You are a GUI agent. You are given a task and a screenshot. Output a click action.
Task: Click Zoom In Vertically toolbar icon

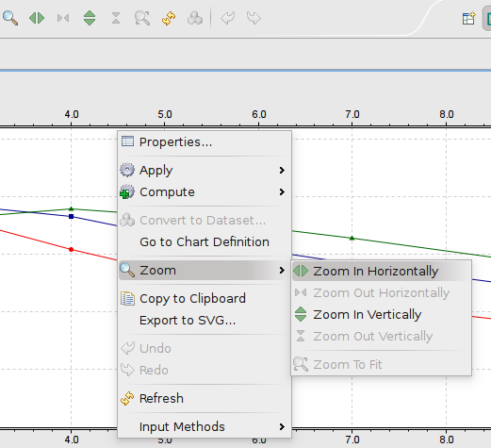[90, 18]
